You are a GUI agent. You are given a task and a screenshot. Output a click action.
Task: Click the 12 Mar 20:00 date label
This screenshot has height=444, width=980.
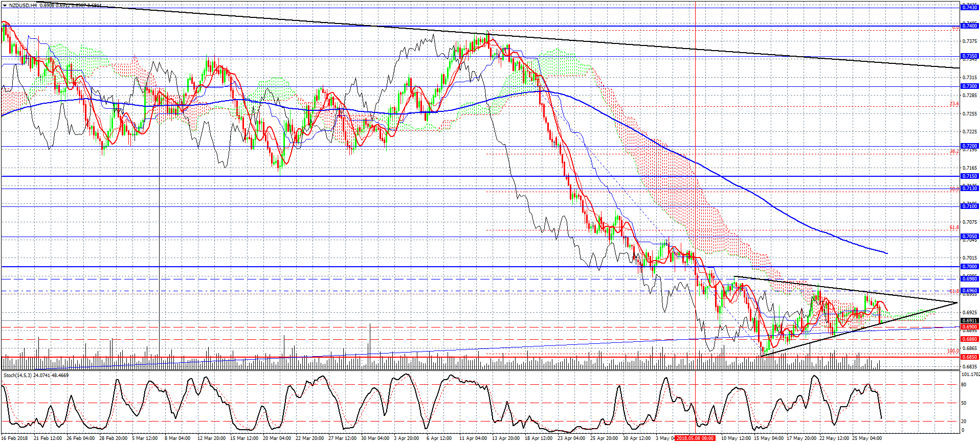click(x=211, y=438)
